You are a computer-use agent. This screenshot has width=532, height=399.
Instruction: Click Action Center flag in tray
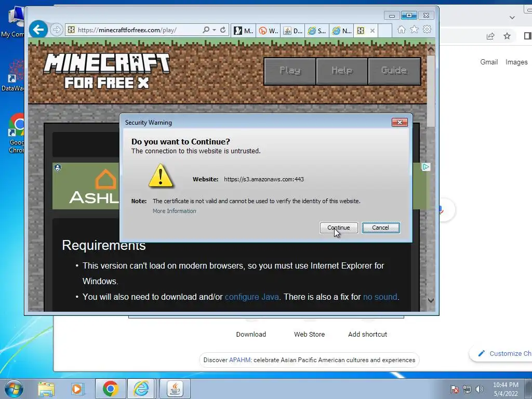(455, 389)
